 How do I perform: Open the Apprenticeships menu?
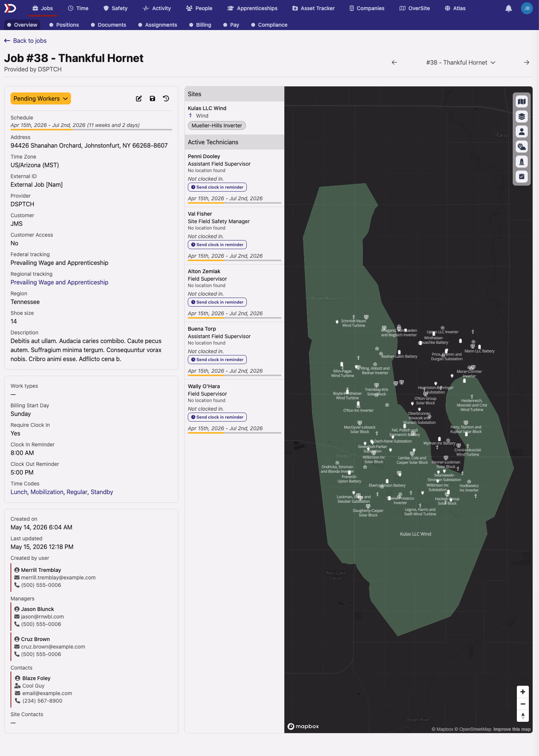[x=252, y=8]
